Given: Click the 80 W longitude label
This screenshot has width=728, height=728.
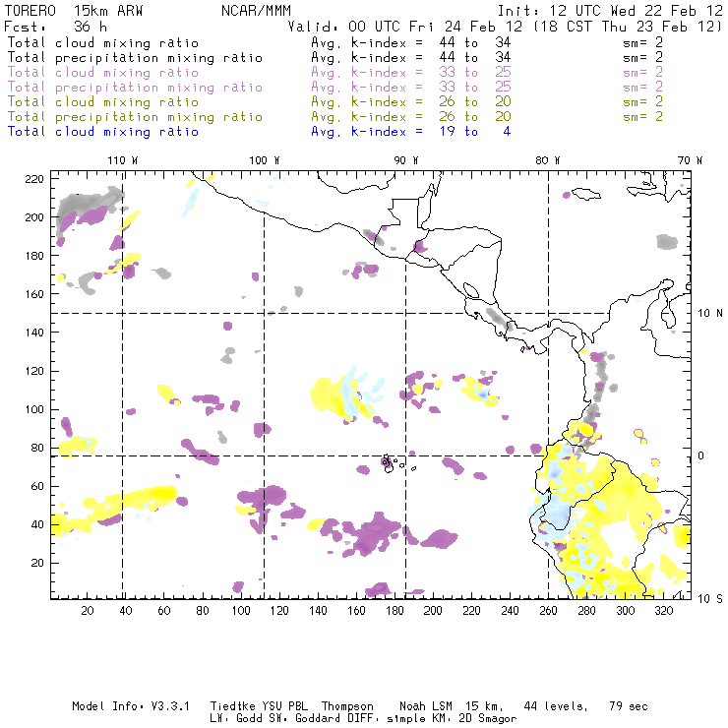Looking at the screenshot, I should click(547, 160).
